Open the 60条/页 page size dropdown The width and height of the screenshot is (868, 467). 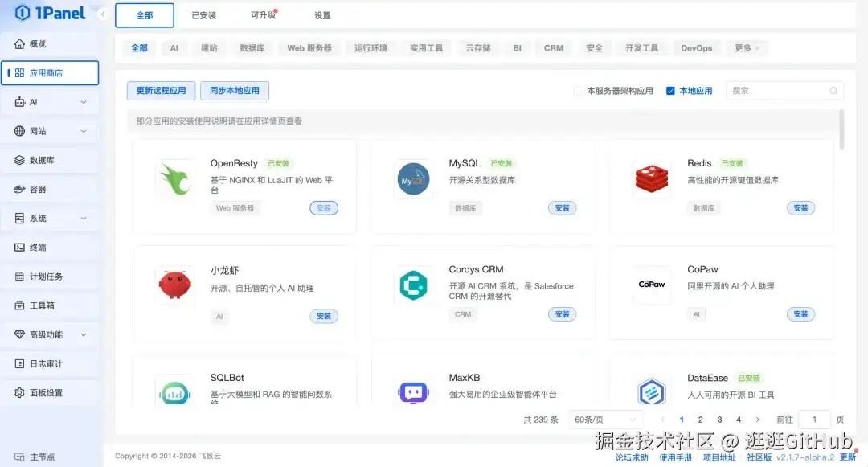coord(605,420)
